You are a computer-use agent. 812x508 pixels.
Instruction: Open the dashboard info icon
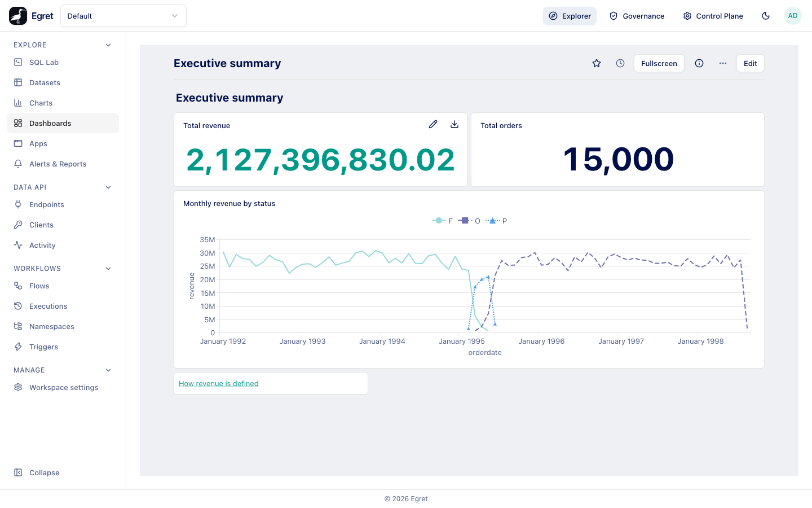pyautogui.click(x=699, y=63)
